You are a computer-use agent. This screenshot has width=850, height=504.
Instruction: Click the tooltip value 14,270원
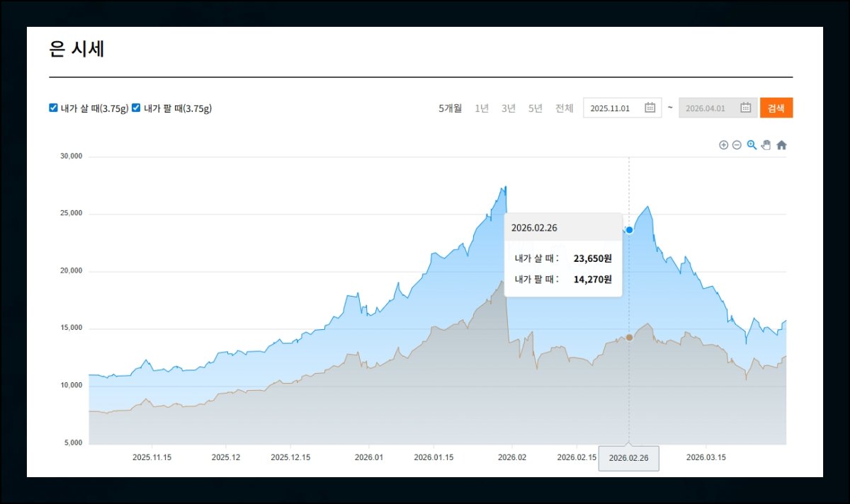[x=593, y=280]
